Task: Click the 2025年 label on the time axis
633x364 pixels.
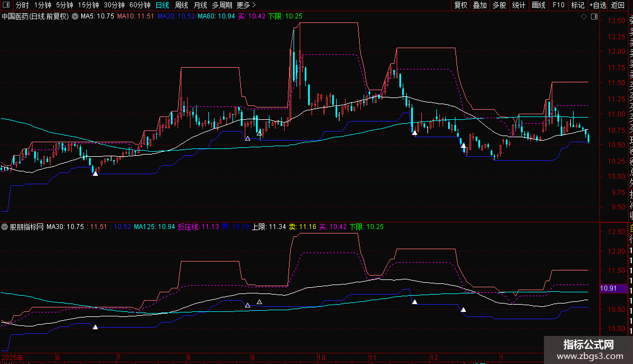Action: coord(12,357)
